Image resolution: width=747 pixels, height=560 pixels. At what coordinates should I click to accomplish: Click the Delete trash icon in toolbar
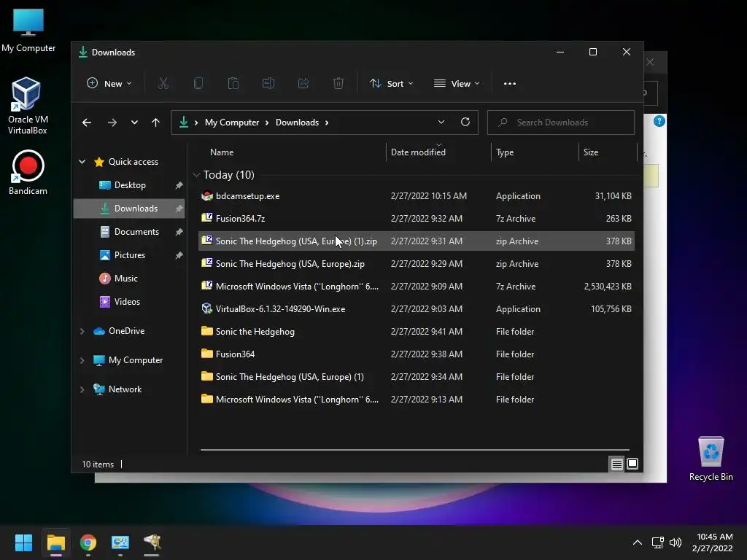338,83
